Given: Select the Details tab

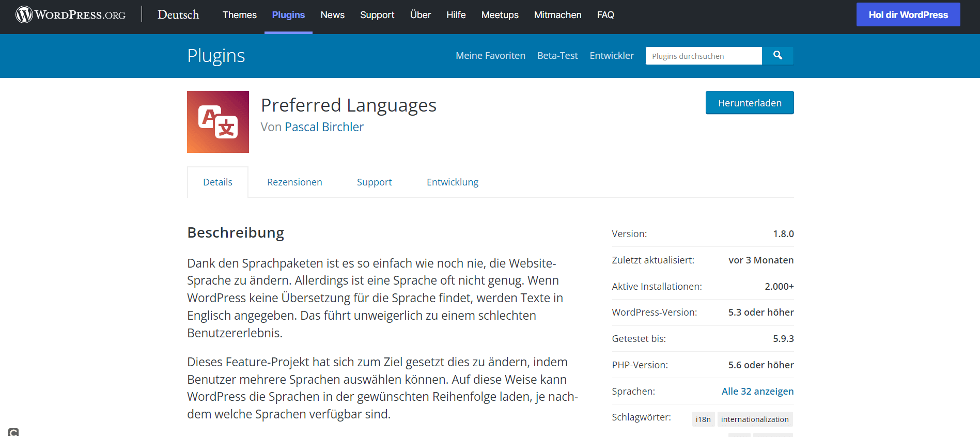Looking at the screenshot, I should pos(217,182).
